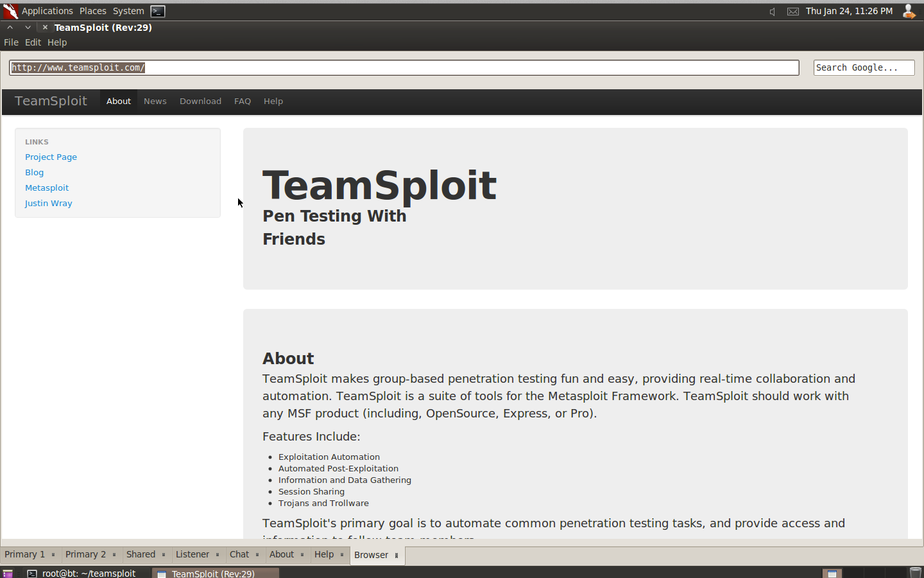Select the first workspace in the switcher
This screenshot has height=578, width=924.
pyautogui.click(x=832, y=573)
